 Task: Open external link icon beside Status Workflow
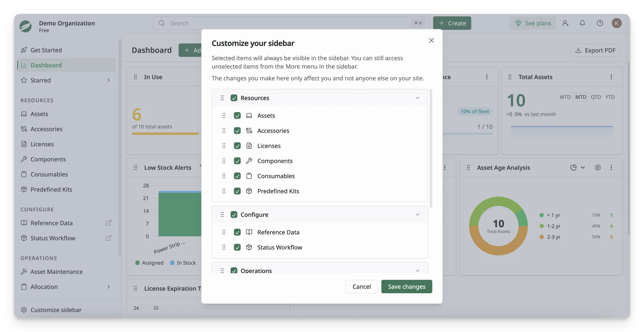[108, 238]
